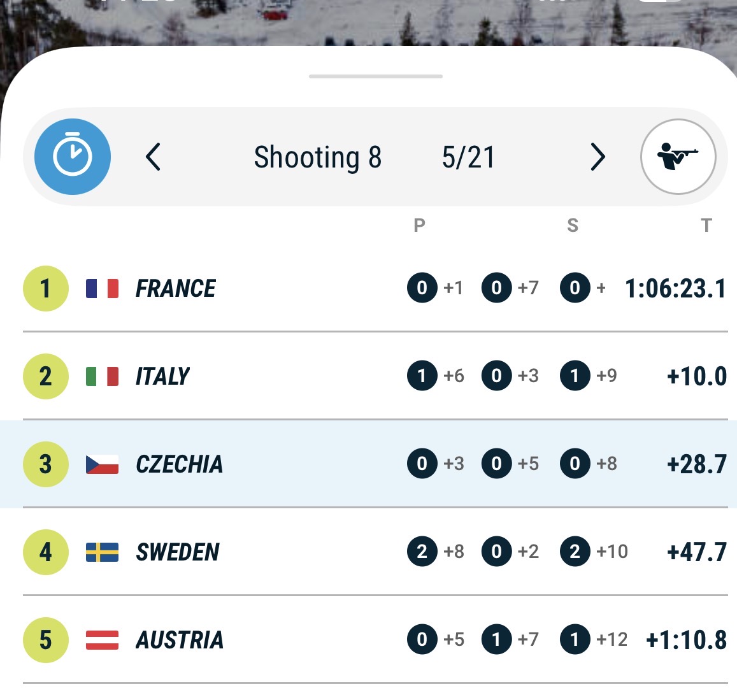Tap the P column header

(419, 225)
